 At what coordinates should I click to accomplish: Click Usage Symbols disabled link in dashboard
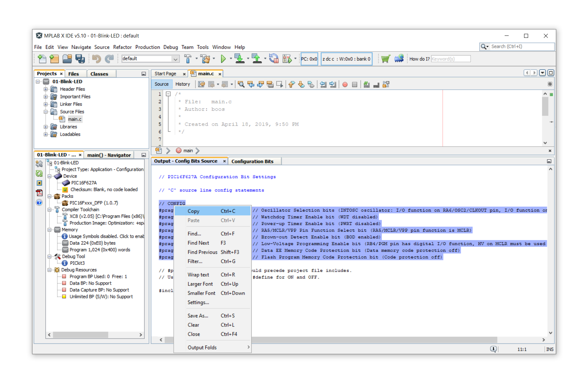(106, 236)
